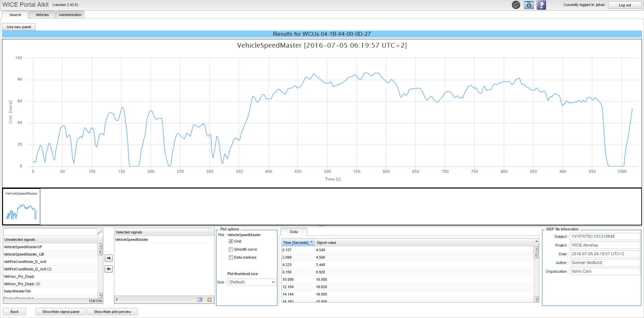The image size is (644, 318).
Task: Enable the Data markers checkbox
Action: click(231, 258)
